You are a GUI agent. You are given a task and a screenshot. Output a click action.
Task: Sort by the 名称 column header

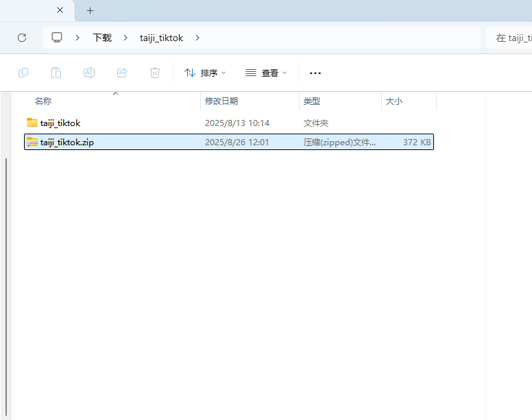point(43,101)
